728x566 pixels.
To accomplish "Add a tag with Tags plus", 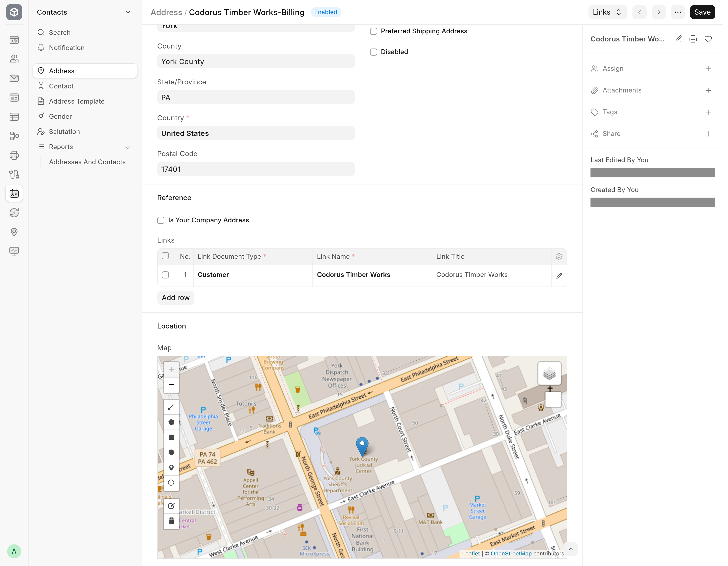I will tap(708, 112).
